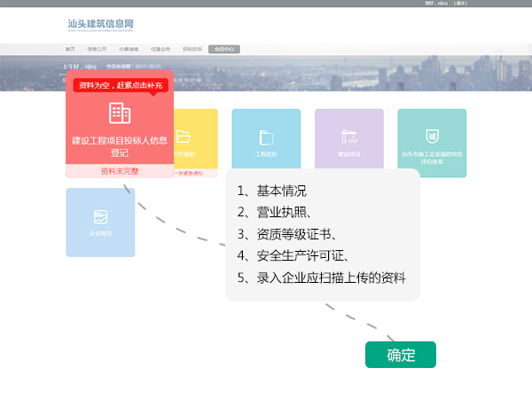
Task: Select the highlighted 会员中心 tab
Action: coord(224,50)
